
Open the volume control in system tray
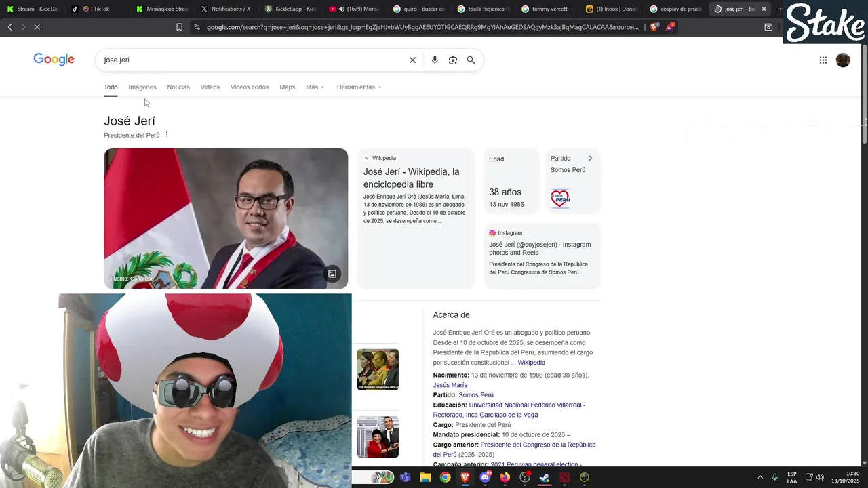[820, 477]
